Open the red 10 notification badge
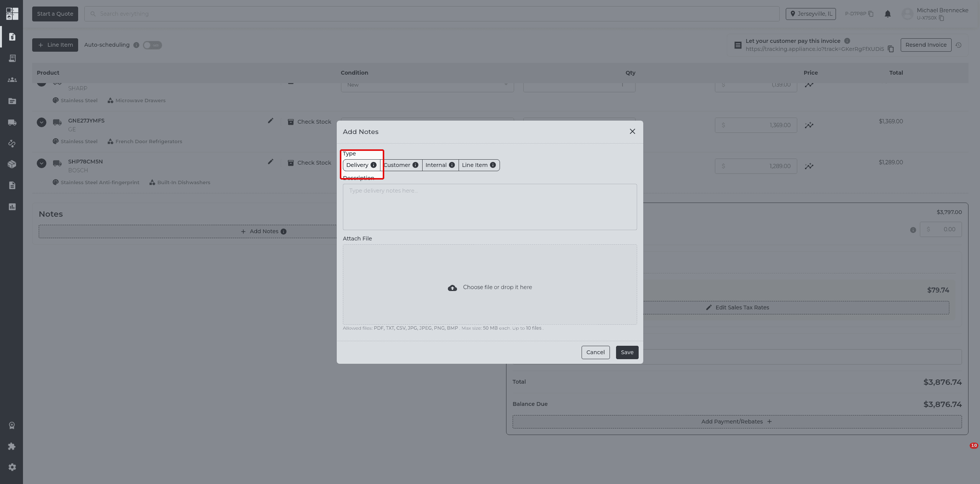 click(973, 445)
